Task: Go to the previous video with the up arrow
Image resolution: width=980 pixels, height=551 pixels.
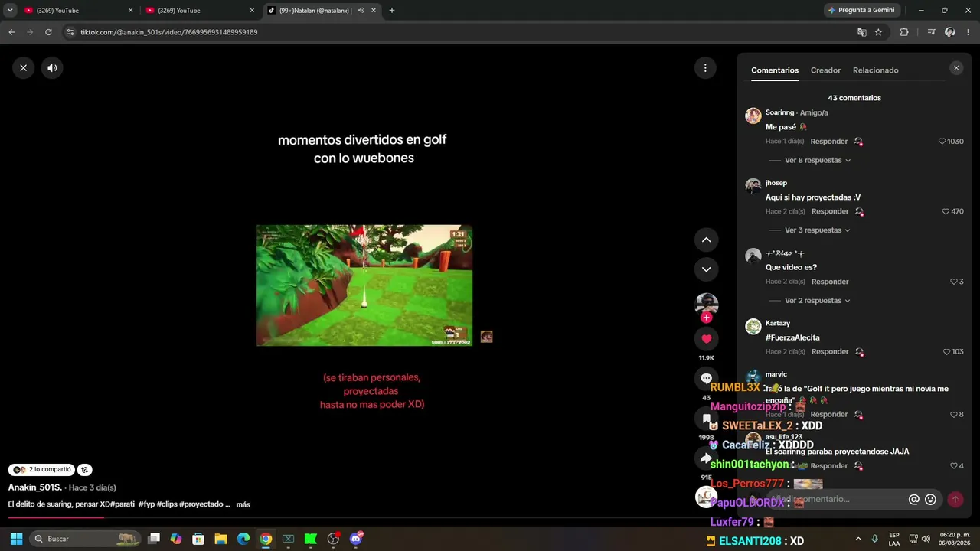Action: (x=706, y=240)
